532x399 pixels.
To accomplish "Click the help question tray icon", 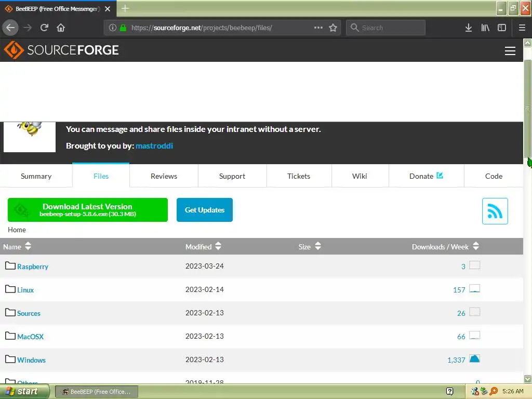I will (x=449, y=392).
